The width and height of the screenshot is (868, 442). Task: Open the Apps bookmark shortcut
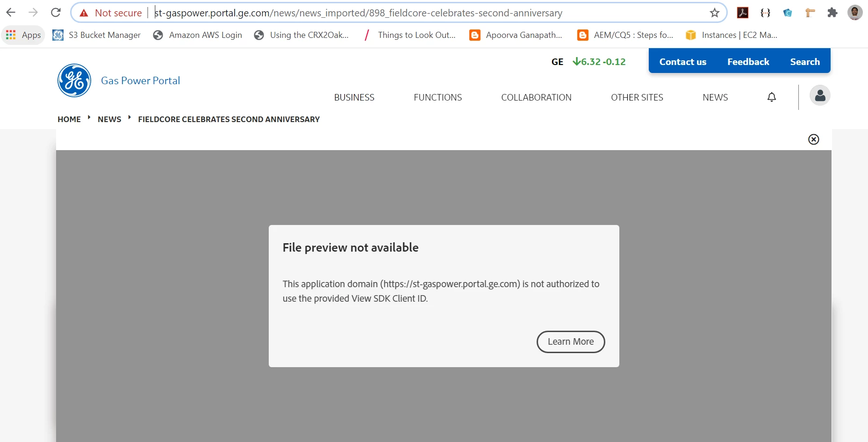pos(23,35)
